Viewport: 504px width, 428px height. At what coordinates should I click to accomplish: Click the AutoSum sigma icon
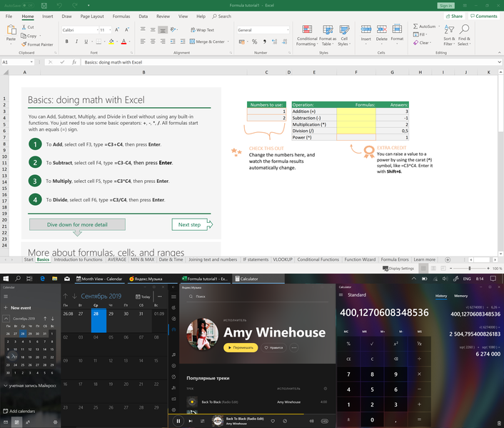pos(415,26)
